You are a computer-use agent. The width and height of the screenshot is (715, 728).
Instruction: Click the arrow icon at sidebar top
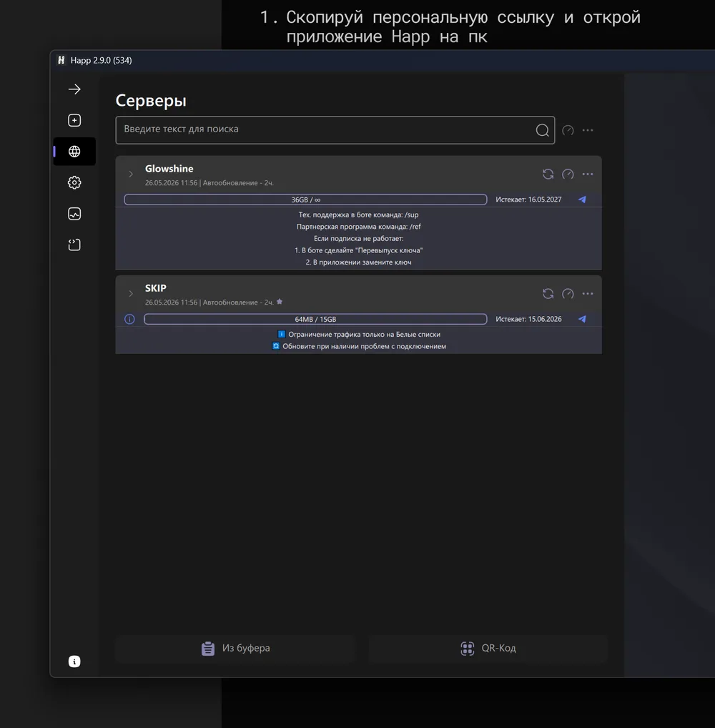(74, 89)
